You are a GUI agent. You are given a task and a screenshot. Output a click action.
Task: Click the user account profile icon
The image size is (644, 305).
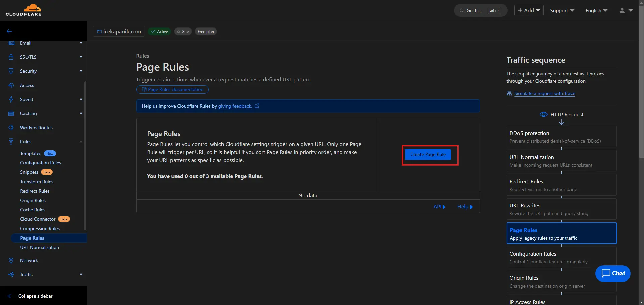(622, 11)
